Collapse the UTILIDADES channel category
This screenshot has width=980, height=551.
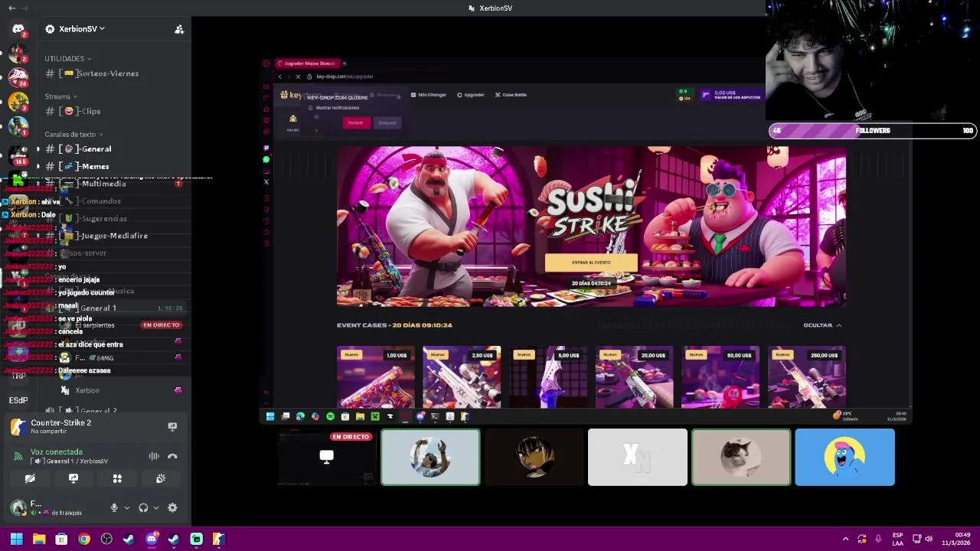67,58
